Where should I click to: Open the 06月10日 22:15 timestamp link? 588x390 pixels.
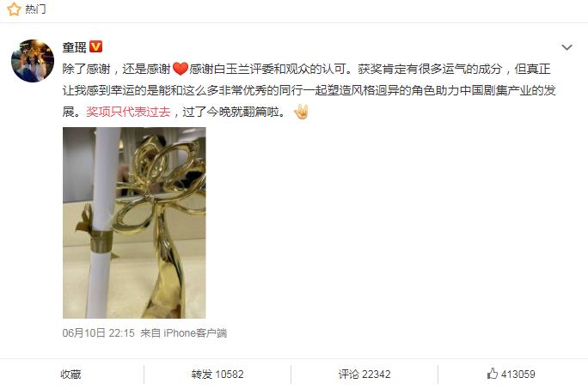[98, 333]
